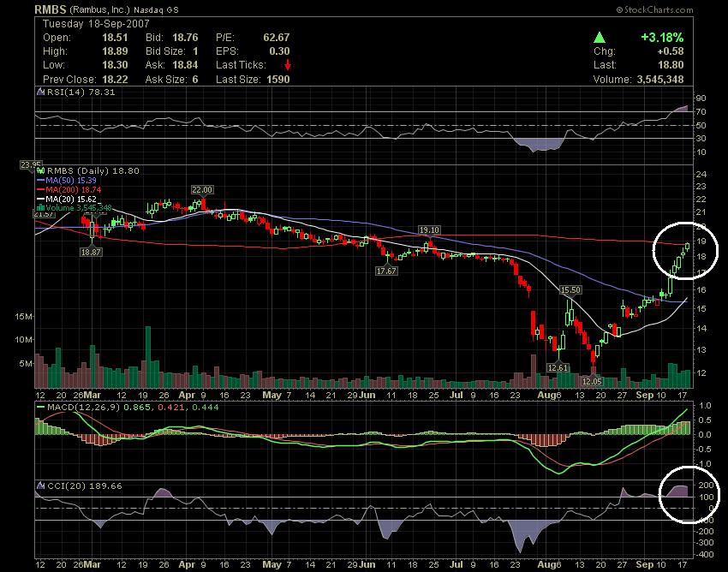Click the red down arrow beside Last Ticks
The width and height of the screenshot is (728, 572).
pos(288,65)
